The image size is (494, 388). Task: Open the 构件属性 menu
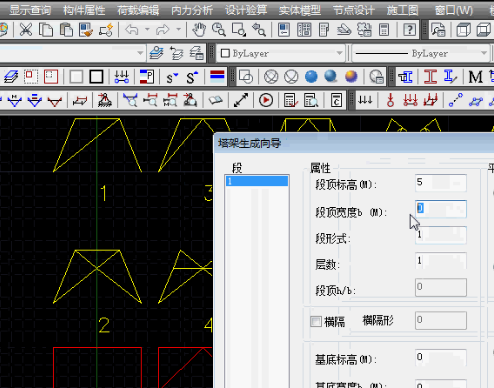[84, 11]
